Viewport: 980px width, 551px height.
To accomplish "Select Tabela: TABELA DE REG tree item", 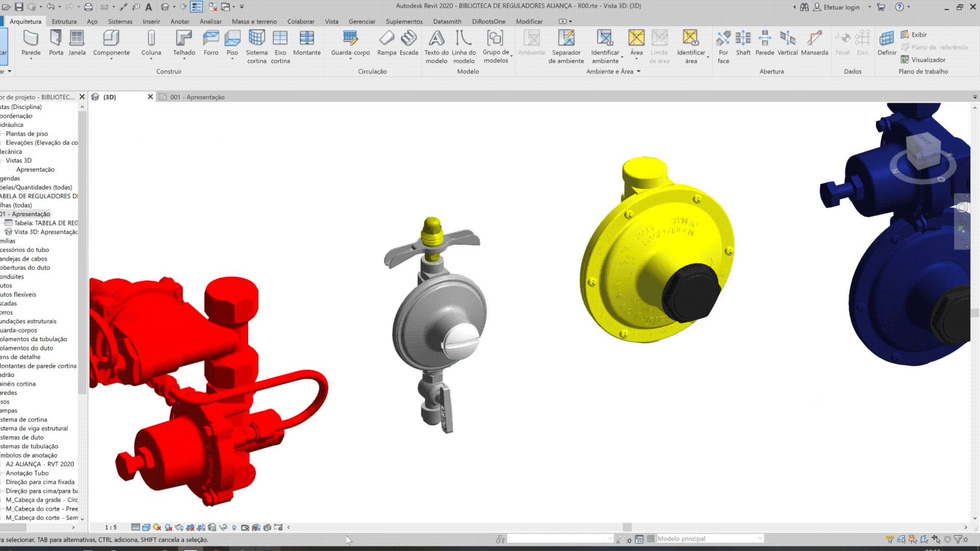I will tap(45, 223).
